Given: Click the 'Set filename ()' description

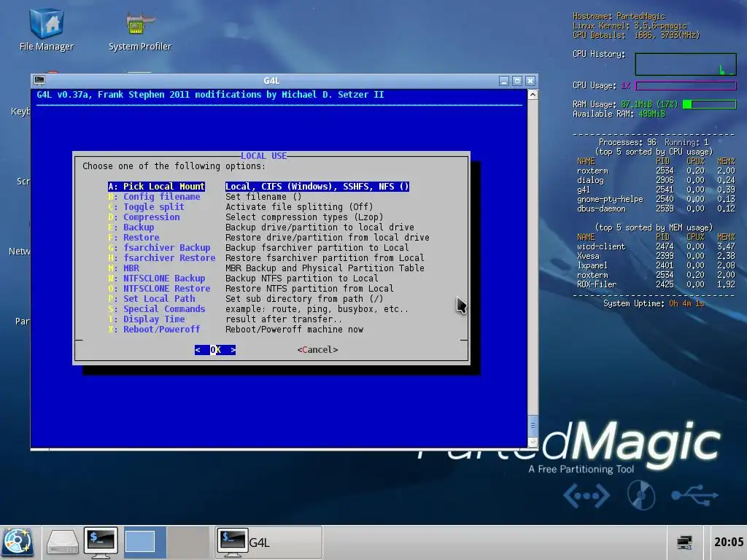Looking at the screenshot, I should tap(263, 197).
